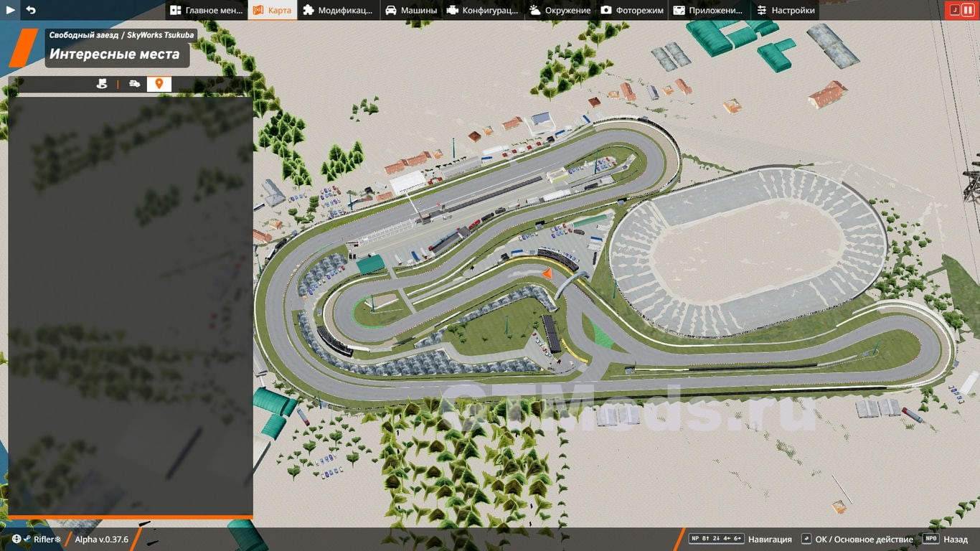
Task: Select the Карта tab
Action: click(272, 10)
